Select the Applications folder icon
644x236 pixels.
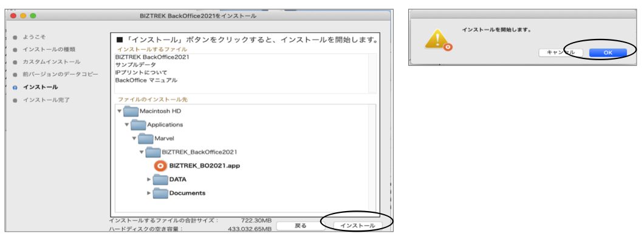[x=139, y=125]
